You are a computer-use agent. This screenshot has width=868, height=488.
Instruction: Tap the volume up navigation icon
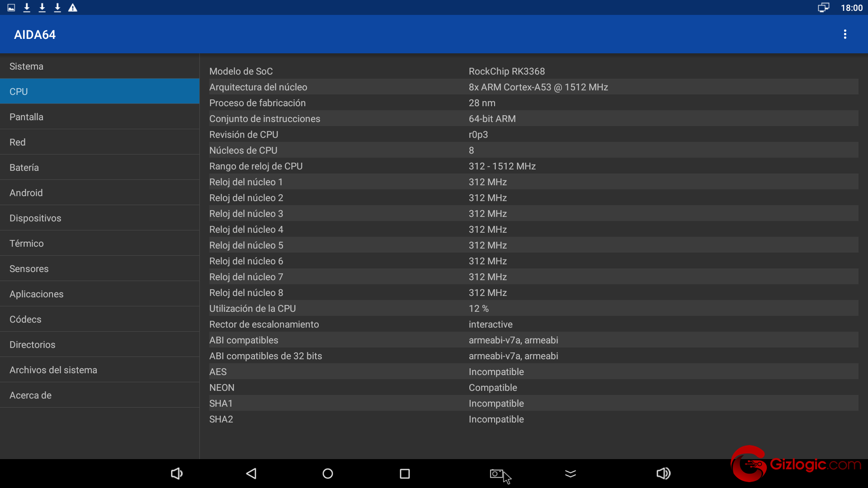point(663,473)
